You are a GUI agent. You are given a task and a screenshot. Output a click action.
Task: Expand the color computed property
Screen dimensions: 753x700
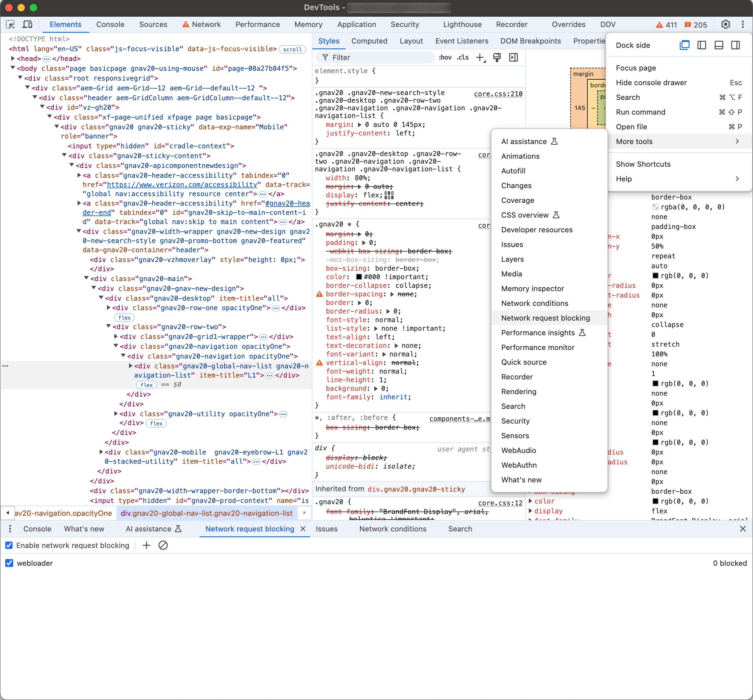[531, 501]
